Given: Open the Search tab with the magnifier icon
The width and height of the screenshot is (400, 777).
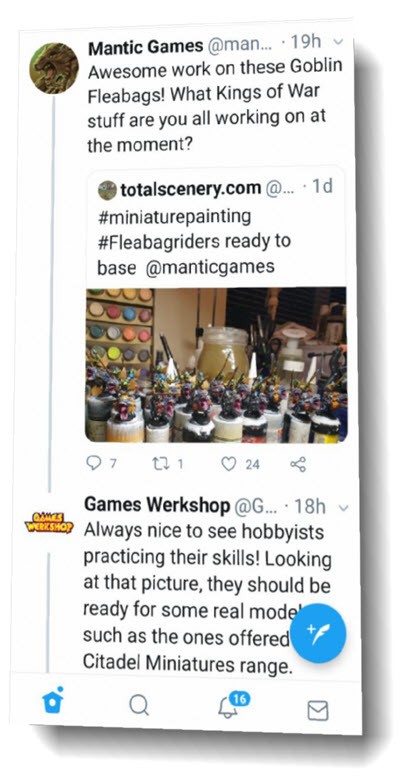Looking at the screenshot, I should coord(139,704).
